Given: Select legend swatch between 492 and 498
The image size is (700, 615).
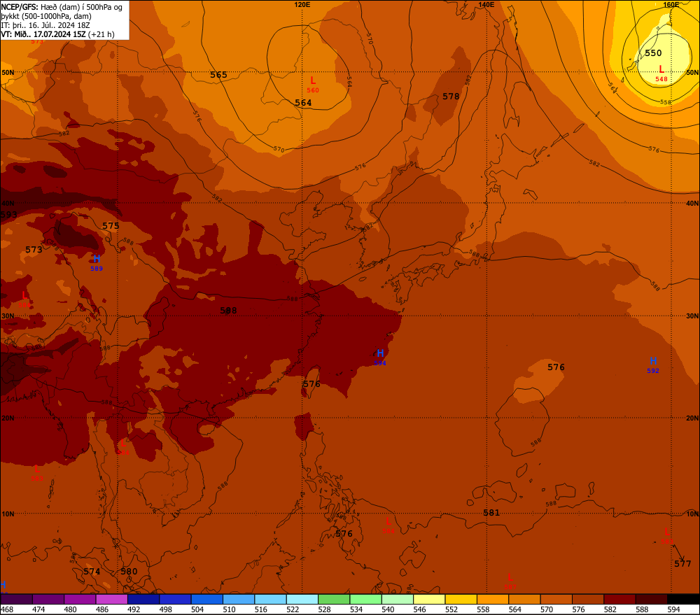Looking at the screenshot, I should pyautogui.click(x=143, y=599).
